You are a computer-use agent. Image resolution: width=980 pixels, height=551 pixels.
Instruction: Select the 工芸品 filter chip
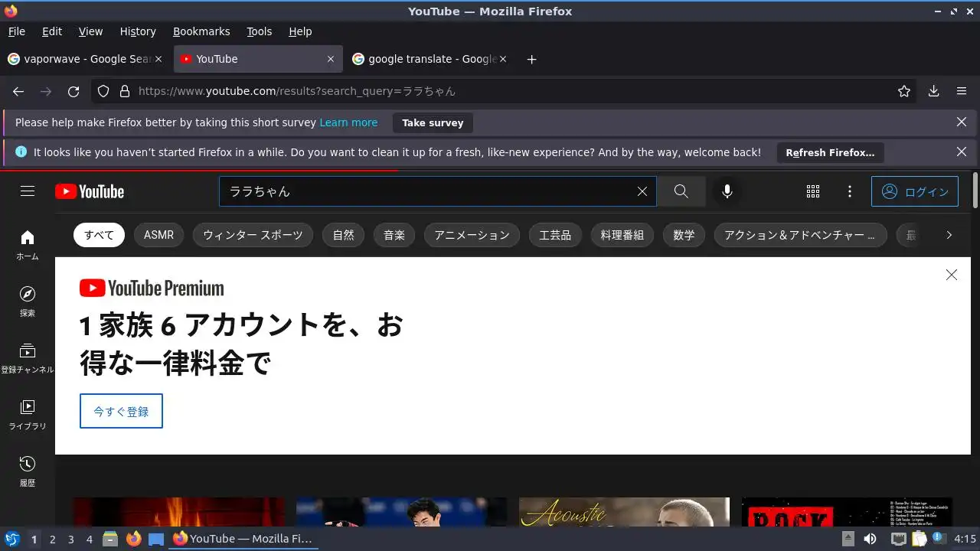click(x=555, y=235)
